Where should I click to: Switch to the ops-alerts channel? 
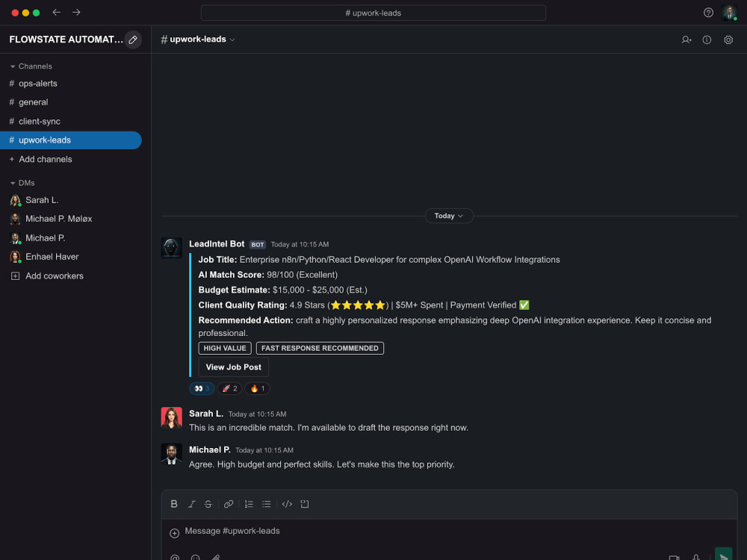click(x=72, y=84)
